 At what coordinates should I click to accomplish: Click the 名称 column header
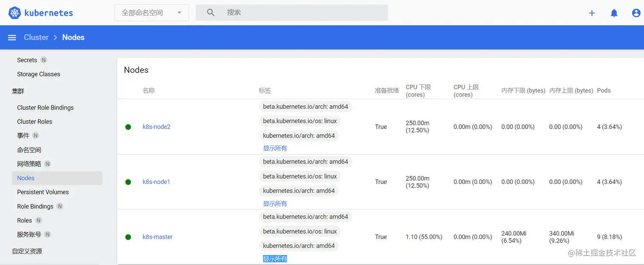coord(149,91)
